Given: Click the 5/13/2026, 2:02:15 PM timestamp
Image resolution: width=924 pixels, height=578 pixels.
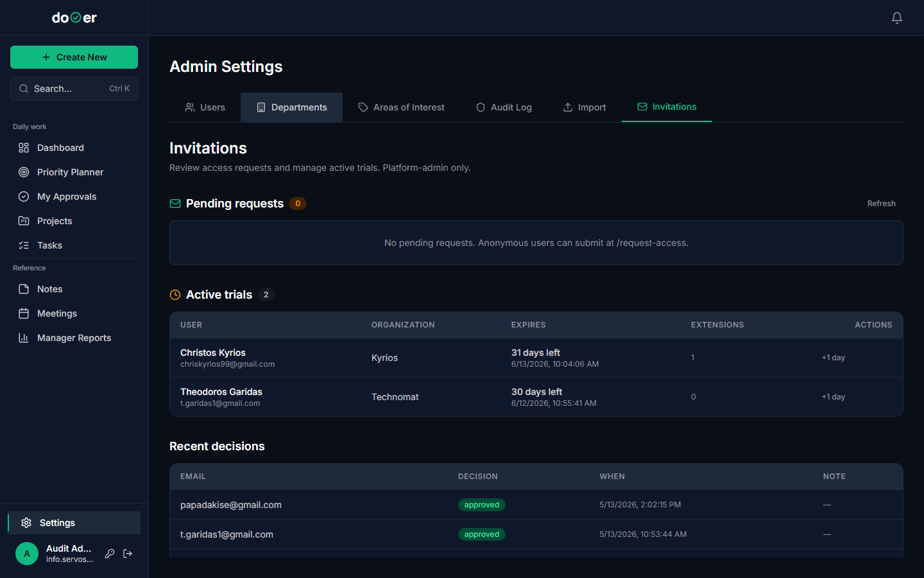Looking at the screenshot, I should (640, 505).
